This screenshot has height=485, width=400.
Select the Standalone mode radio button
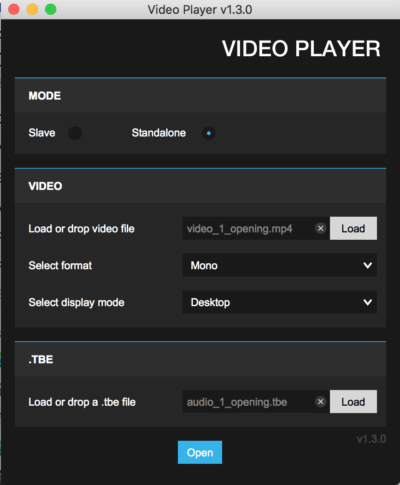[209, 133]
